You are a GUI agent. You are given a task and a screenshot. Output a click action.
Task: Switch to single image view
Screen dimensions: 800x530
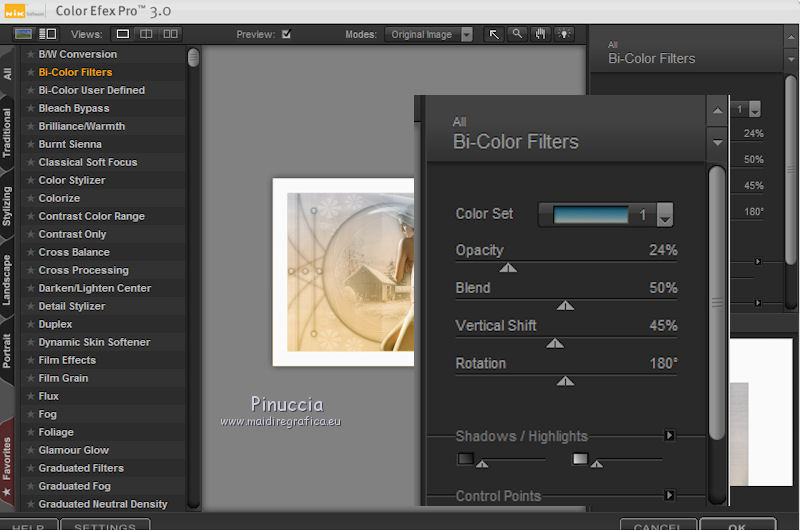[123, 34]
